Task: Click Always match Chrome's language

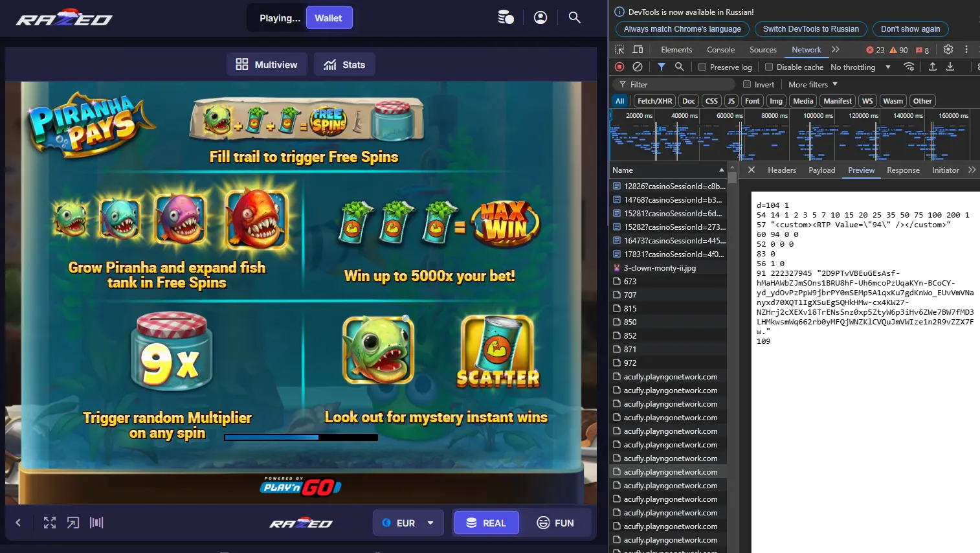Action: tap(682, 28)
